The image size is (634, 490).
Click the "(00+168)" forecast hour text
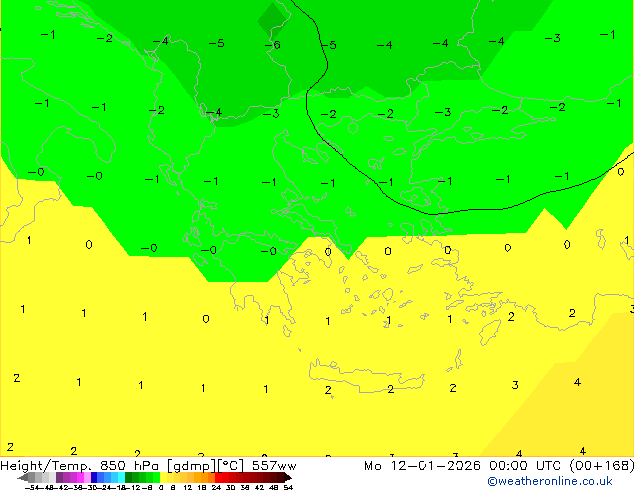602,466
